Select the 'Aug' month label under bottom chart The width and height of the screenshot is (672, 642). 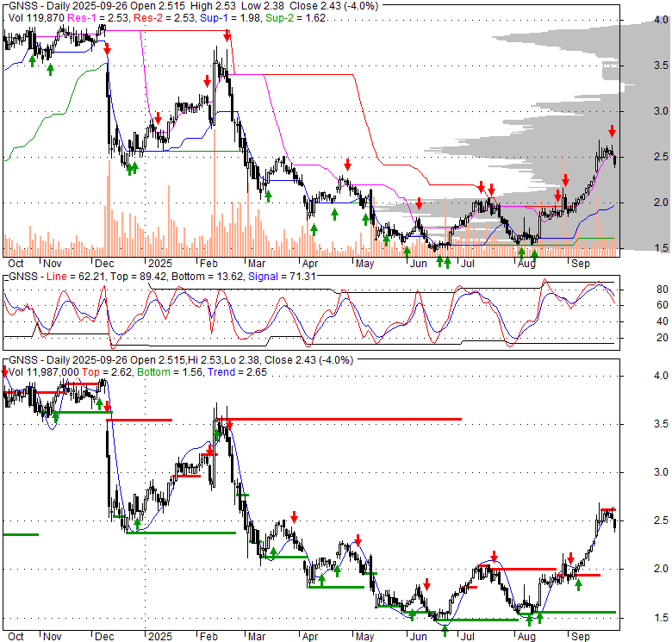pyautogui.click(x=526, y=637)
